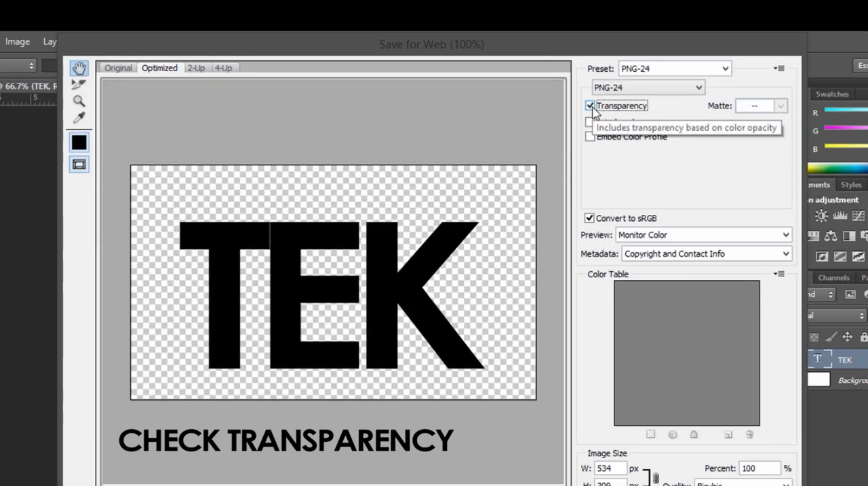Select the TEK layer name
This screenshot has width=868, height=486.
[845, 360]
